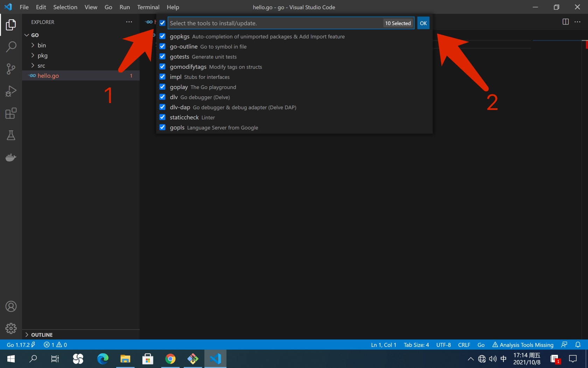Open the Source Control view icon

click(x=11, y=69)
